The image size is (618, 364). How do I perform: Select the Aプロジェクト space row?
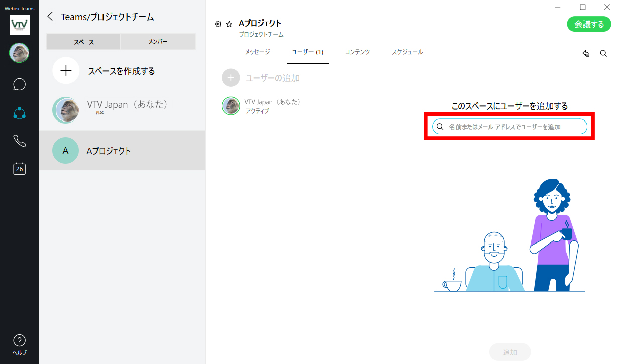pos(122,151)
